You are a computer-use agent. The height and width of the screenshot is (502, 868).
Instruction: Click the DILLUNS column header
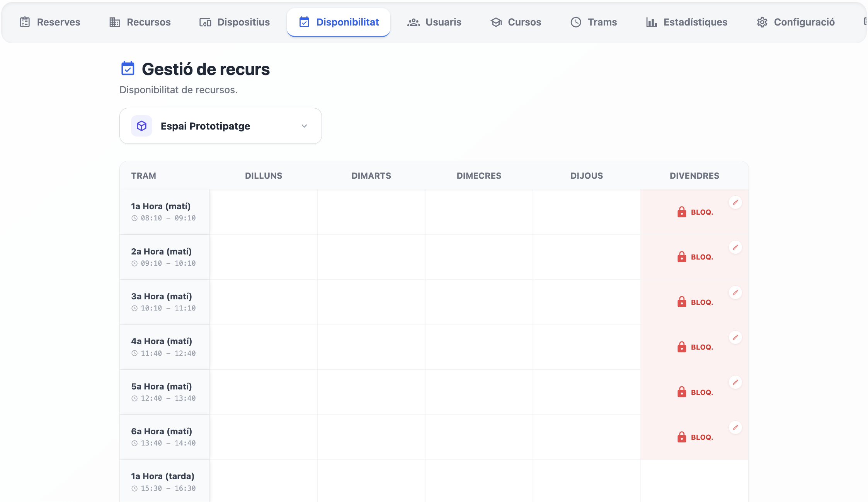(x=264, y=176)
